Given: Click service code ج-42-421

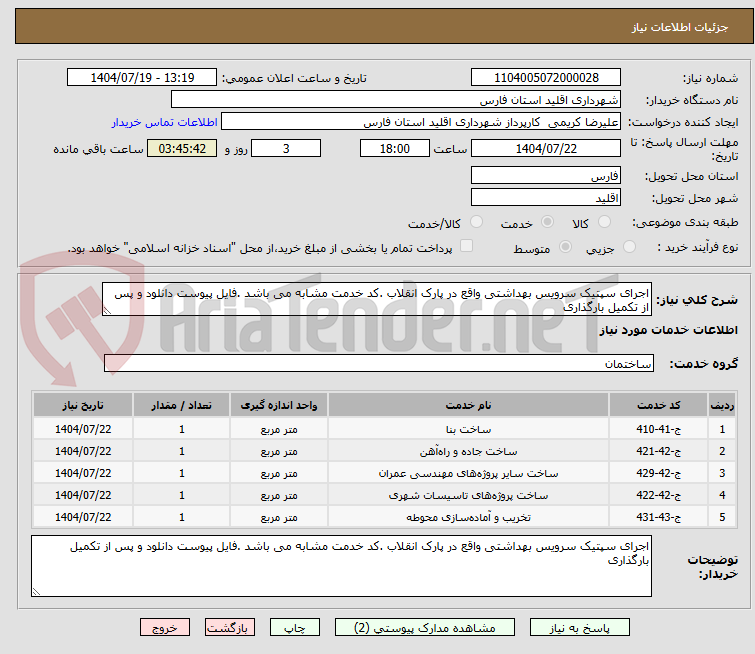Looking at the screenshot, I should pos(658,451).
